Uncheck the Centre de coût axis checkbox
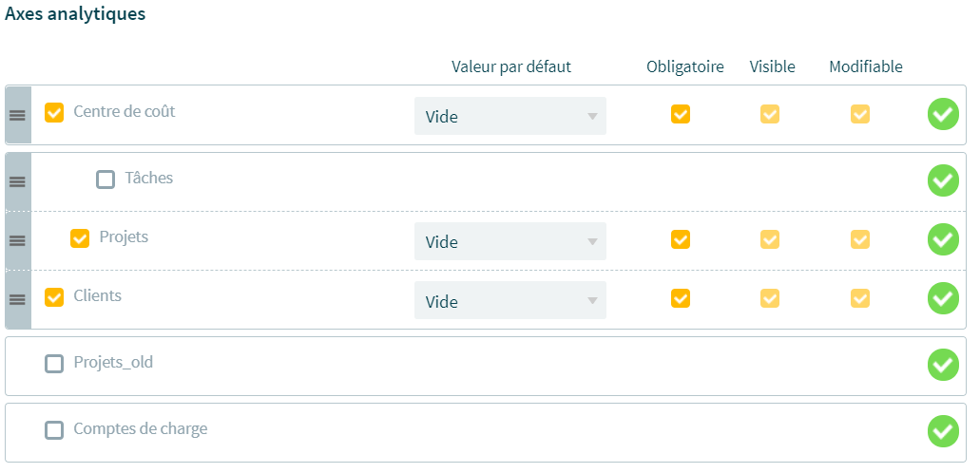 click(54, 112)
